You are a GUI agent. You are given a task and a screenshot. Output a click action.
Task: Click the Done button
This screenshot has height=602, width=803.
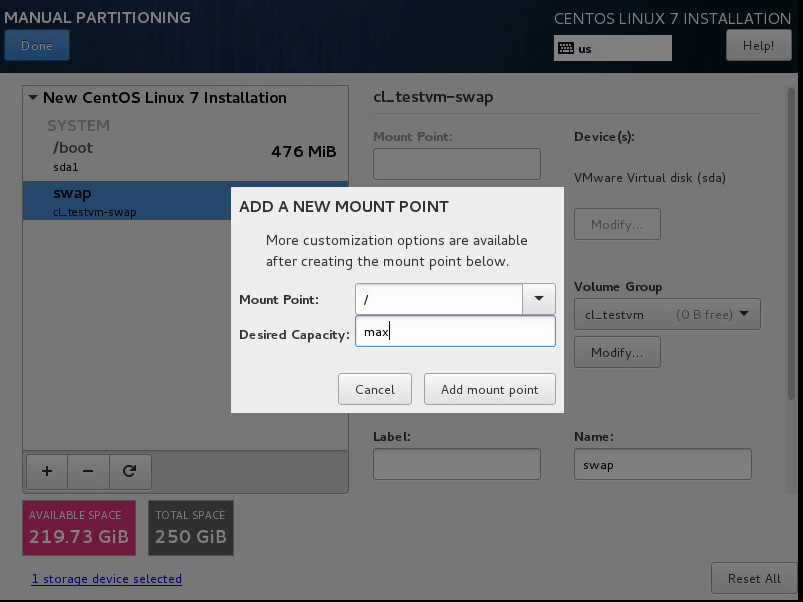click(37, 45)
